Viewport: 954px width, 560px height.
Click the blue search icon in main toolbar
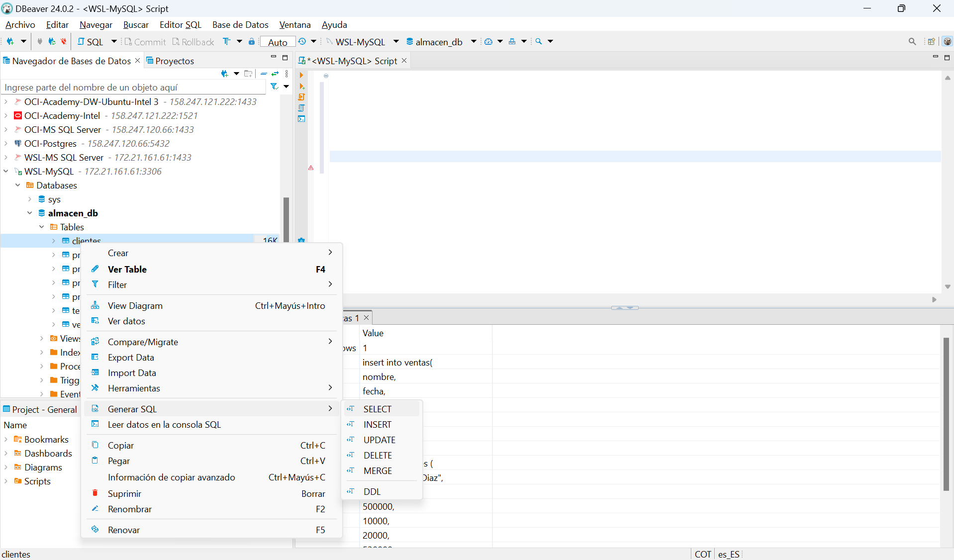tap(539, 42)
